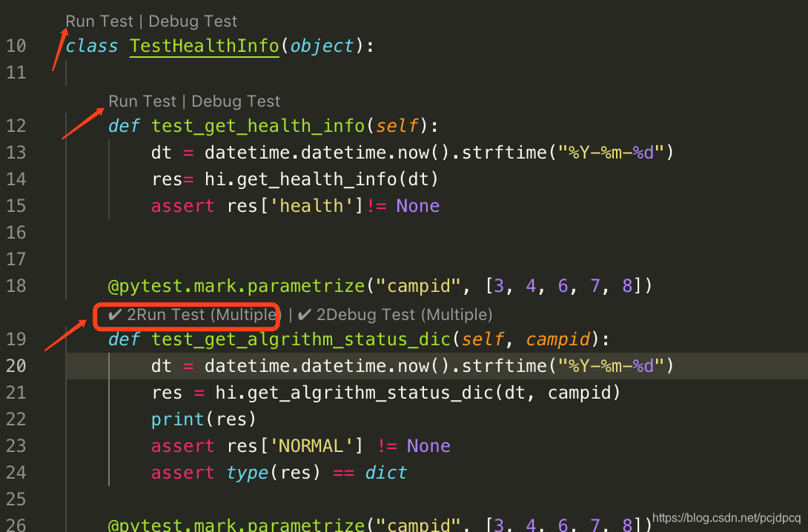808x532 pixels.
Task: Click the assert keyword on line 23
Action: tap(182, 446)
